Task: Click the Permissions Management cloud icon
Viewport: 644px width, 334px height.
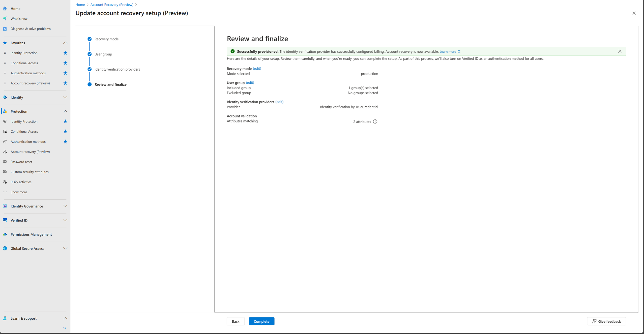Action: point(5,234)
